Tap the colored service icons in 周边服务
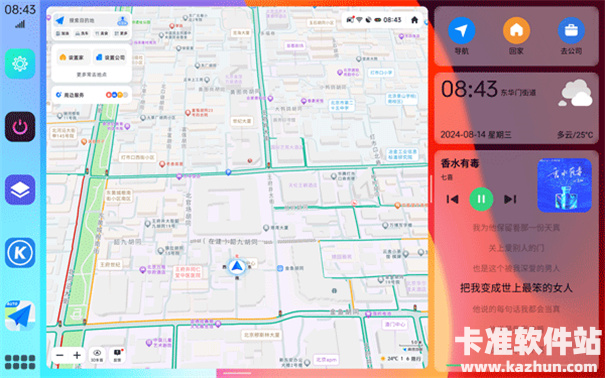 point(117,94)
